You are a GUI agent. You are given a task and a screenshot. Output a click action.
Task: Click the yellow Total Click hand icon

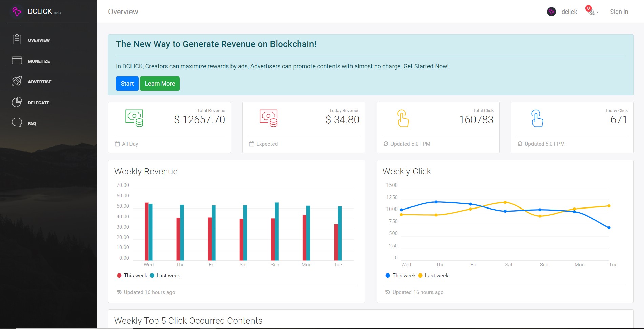(x=403, y=118)
